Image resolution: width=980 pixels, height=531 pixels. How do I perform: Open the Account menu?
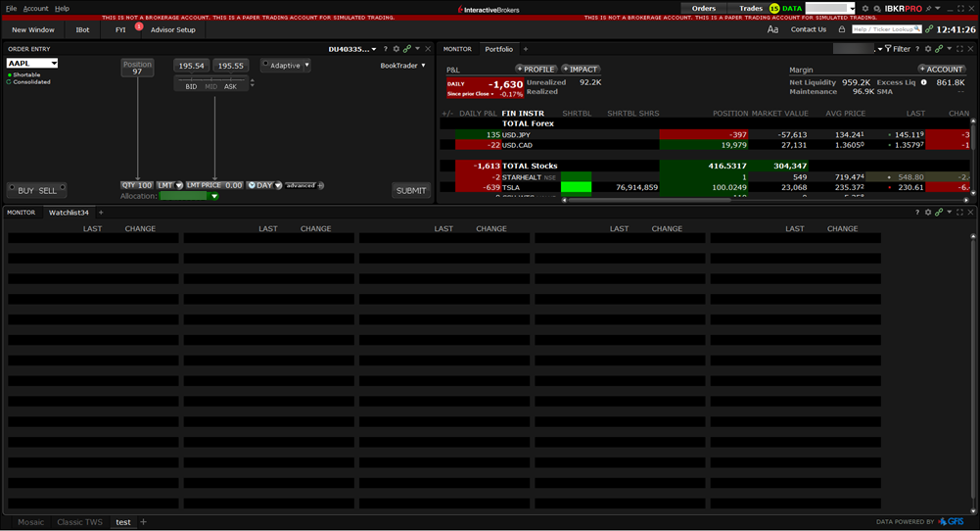tap(35, 9)
